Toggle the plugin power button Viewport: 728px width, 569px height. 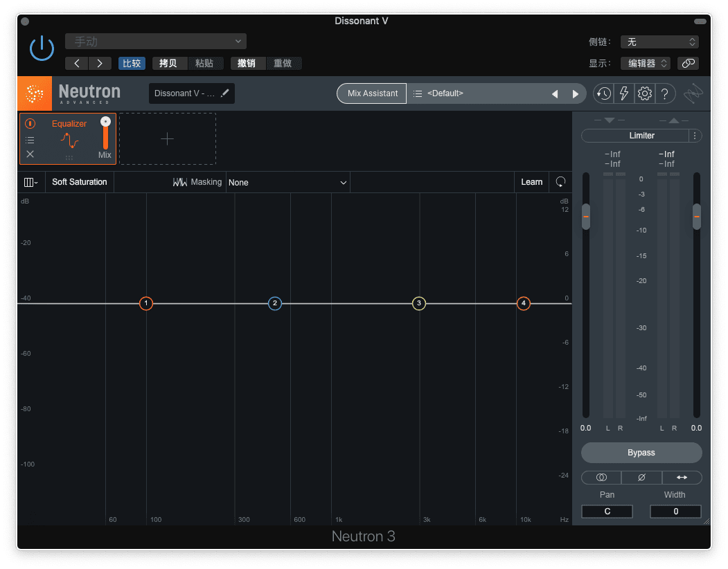click(42, 48)
